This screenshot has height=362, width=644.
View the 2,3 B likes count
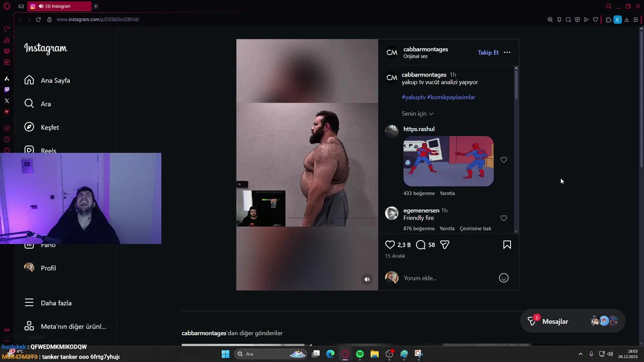tap(404, 245)
